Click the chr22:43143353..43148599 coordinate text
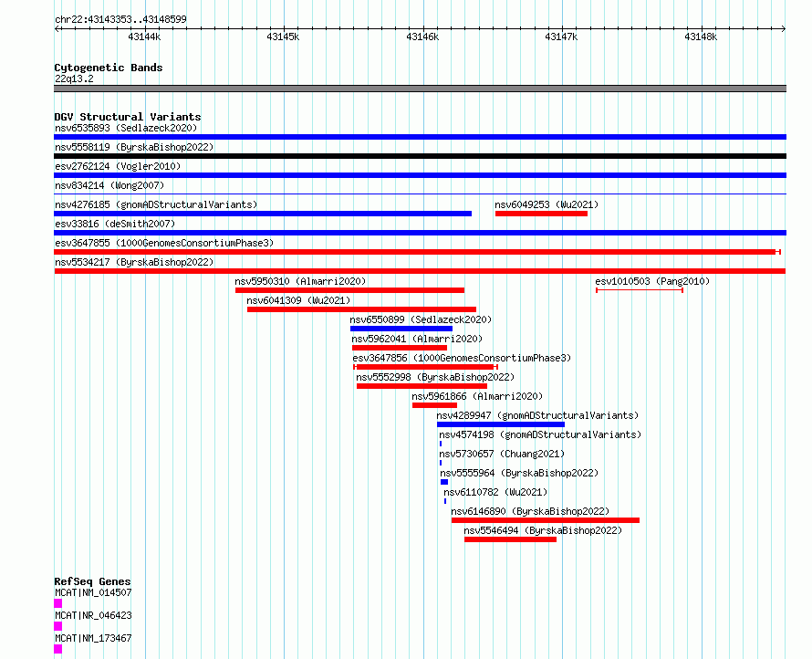The image size is (812, 659). pos(120,19)
